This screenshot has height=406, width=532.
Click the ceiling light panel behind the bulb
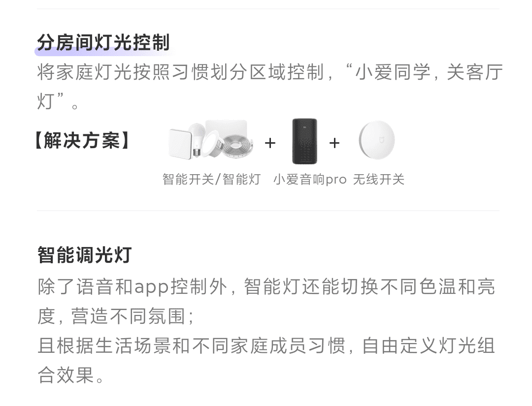click(x=226, y=129)
